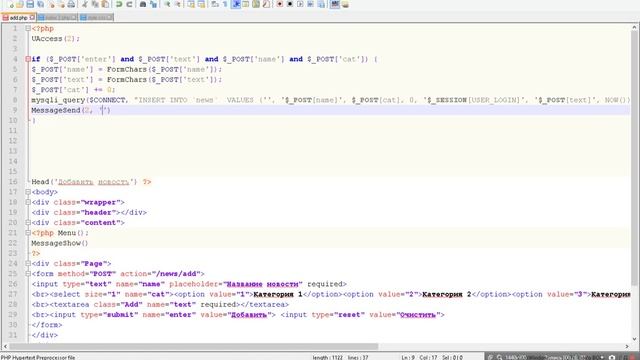Click the '</form>' tag on line 30
Viewport: 640px width, 360px height.
coord(47,325)
